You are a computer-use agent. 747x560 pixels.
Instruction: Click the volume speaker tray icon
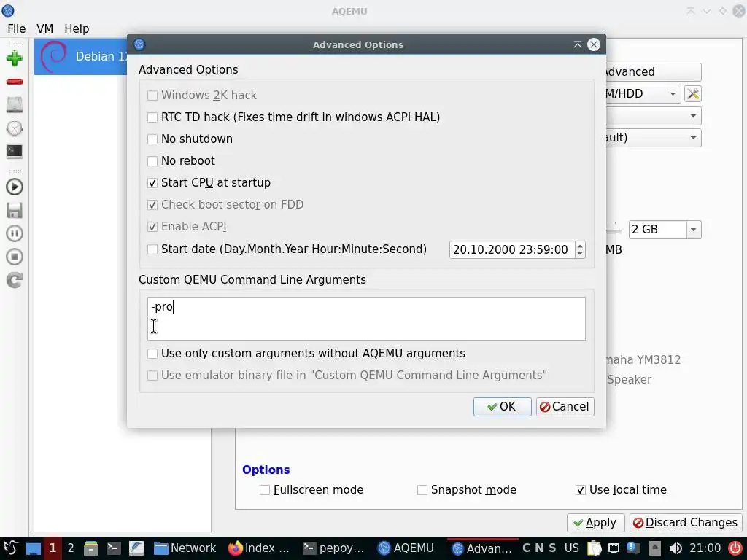click(675, 548)
